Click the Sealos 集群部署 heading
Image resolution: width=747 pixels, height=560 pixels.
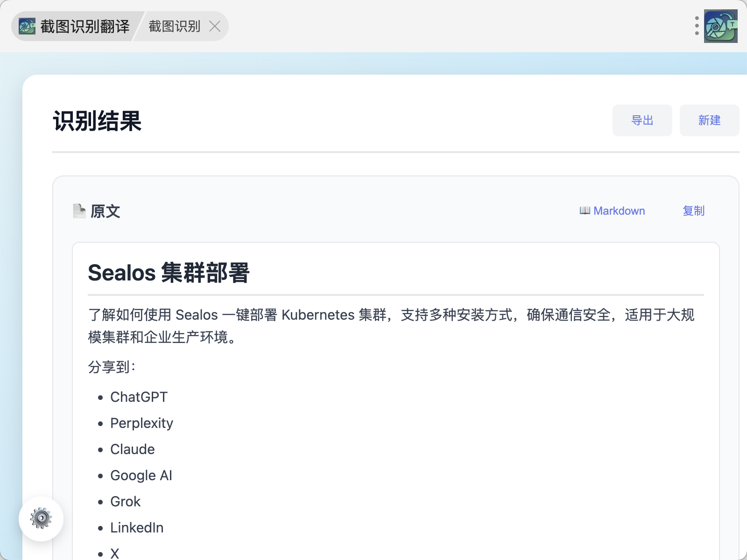(x=169, y=273)
